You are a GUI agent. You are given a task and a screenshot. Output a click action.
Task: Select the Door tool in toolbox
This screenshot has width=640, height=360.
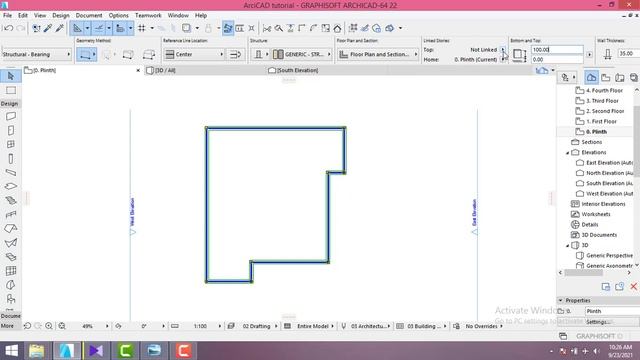coord(11,130)
